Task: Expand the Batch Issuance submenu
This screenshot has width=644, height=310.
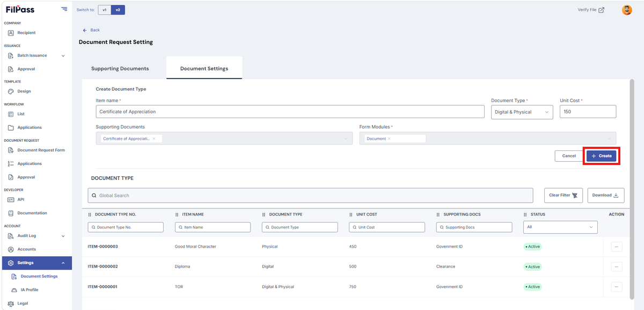Action: pyautogui.click(x=63, y=55)
